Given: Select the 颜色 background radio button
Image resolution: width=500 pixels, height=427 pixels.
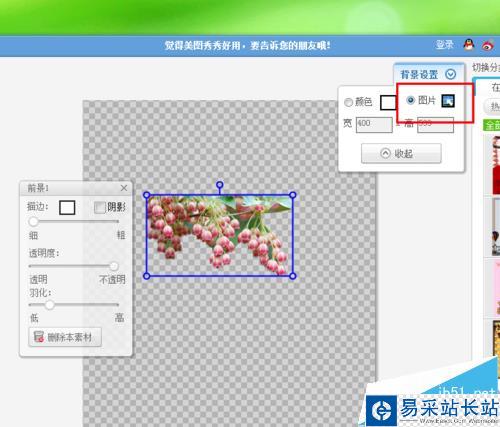Looking at the screenshot, I should point(348,102).
